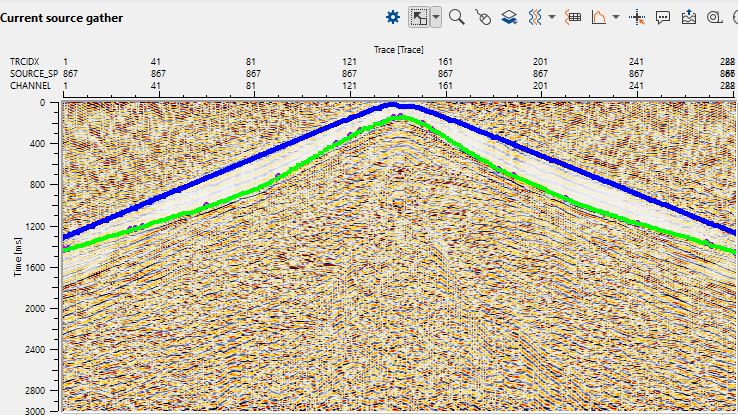Click the TRCIDX header row label
Viewport: 738px width, 415px height.
pyautogui.click(x=24, y=62)
